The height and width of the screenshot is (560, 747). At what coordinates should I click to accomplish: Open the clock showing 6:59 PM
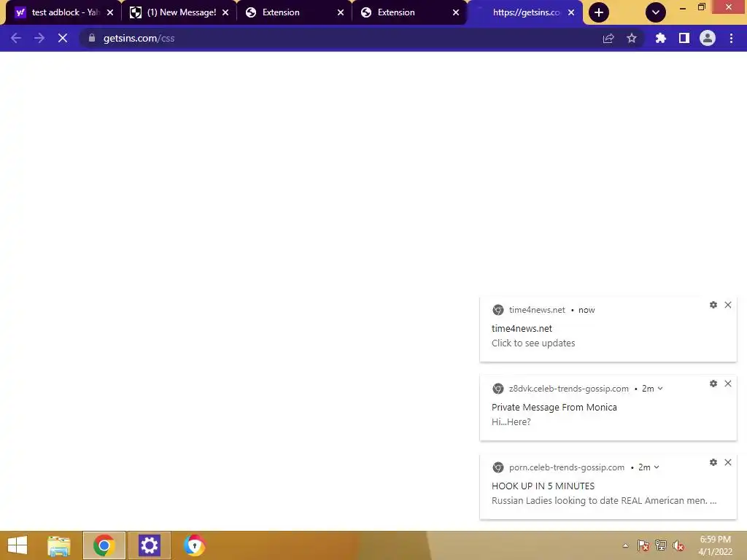coord(715,545)
